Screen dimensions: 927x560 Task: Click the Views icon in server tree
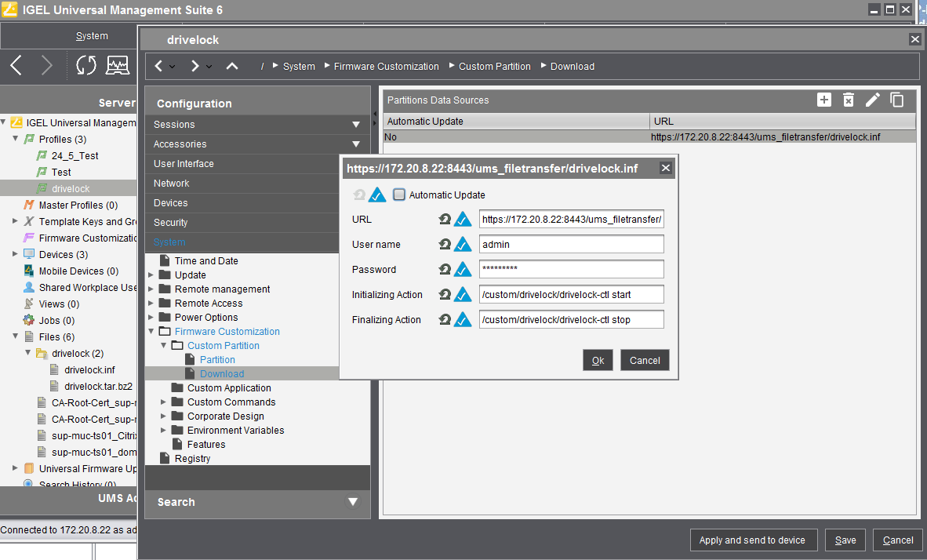pyautogui.click(x=28, y=304)
